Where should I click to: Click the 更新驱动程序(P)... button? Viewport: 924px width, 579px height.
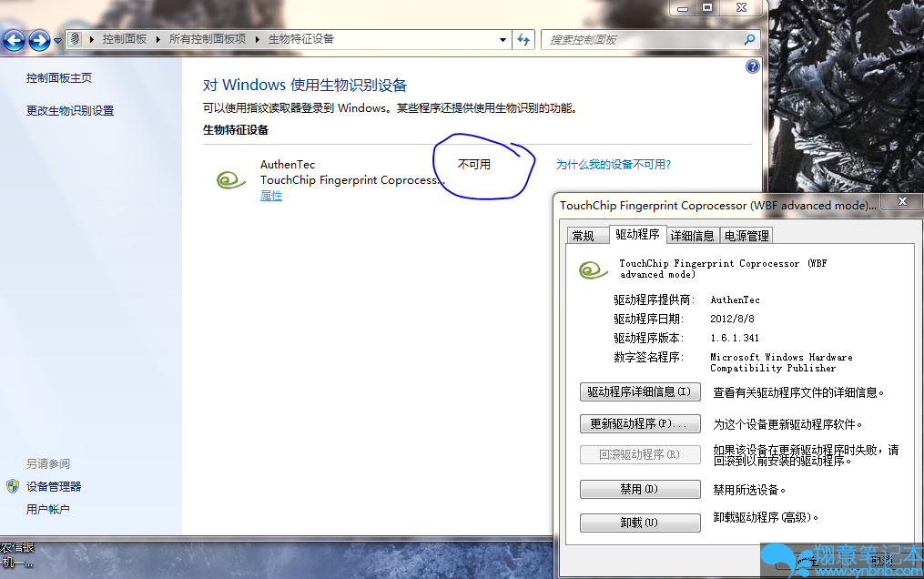tap(640, 423)
